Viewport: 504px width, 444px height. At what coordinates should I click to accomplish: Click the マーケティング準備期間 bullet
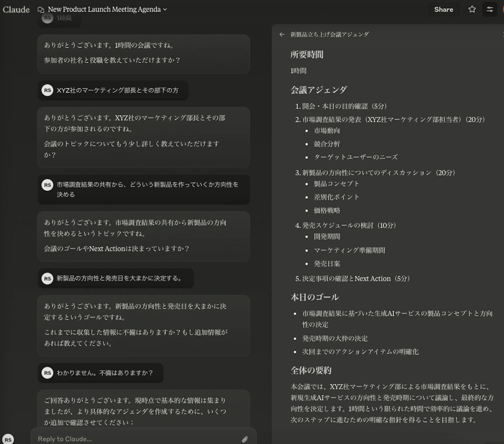pos(350,250)
